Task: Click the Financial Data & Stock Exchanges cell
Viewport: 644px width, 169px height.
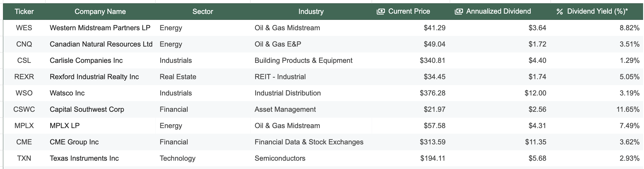Action: [309, 142]
